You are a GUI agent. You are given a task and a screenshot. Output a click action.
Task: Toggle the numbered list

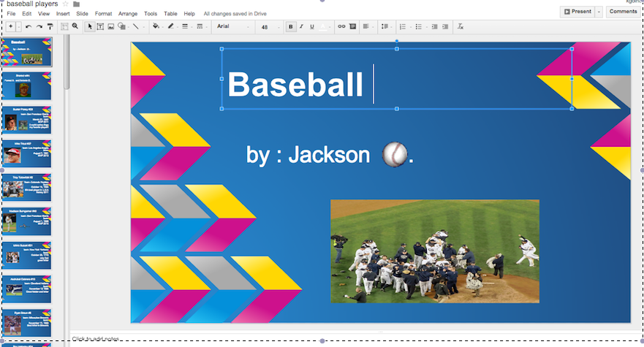pos(404,27)
